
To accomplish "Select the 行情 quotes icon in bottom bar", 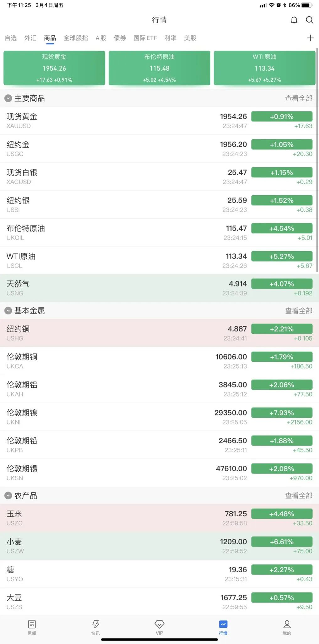I will 223,628.
